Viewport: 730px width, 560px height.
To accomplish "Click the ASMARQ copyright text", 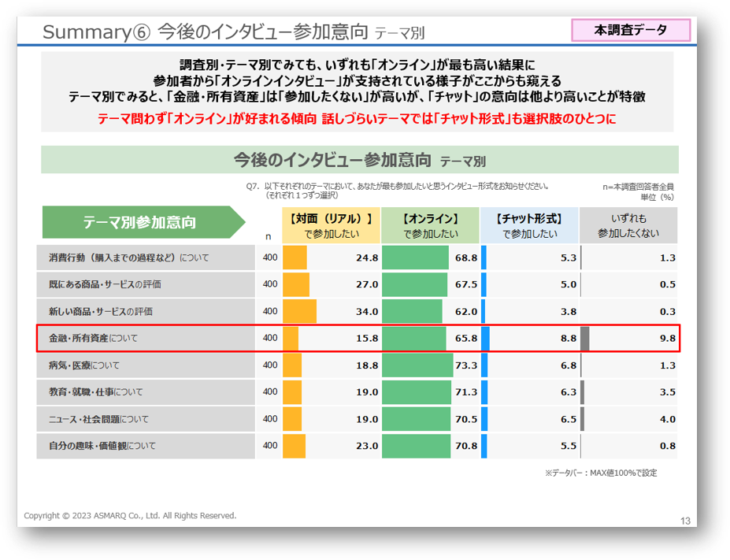I will coord(130,515).
